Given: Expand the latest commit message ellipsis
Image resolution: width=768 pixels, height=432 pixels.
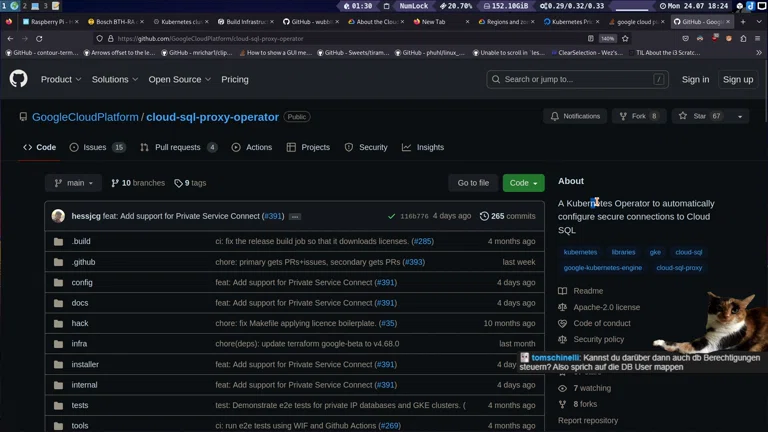Looking at the screenshot, I should (295, 216).
